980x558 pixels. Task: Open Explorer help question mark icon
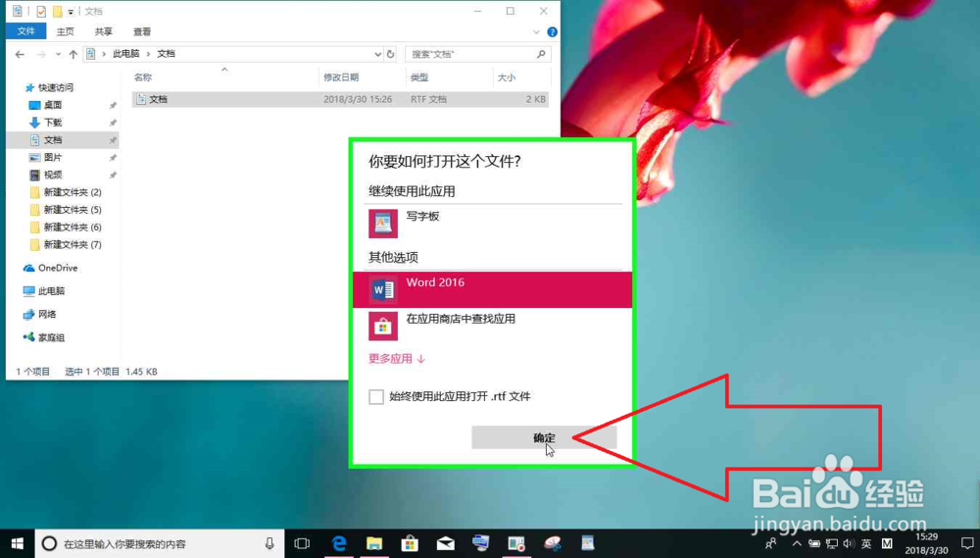tap(552, 32)
